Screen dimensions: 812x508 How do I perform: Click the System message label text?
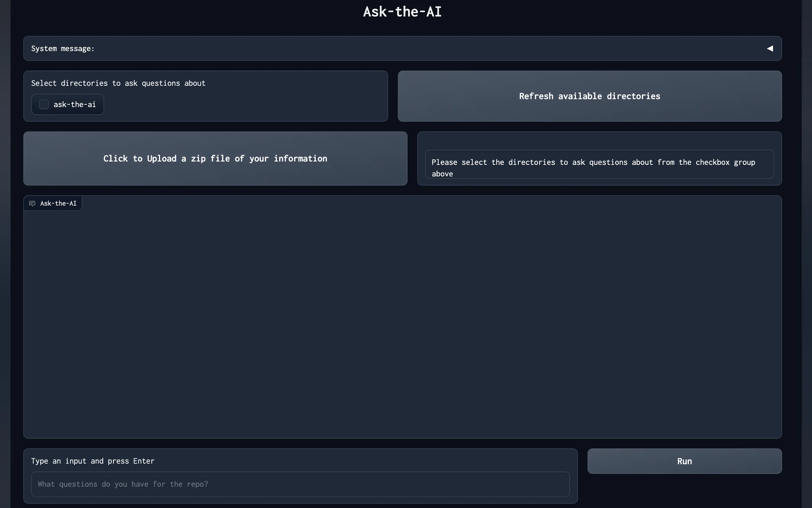click(x=63, y=49)
